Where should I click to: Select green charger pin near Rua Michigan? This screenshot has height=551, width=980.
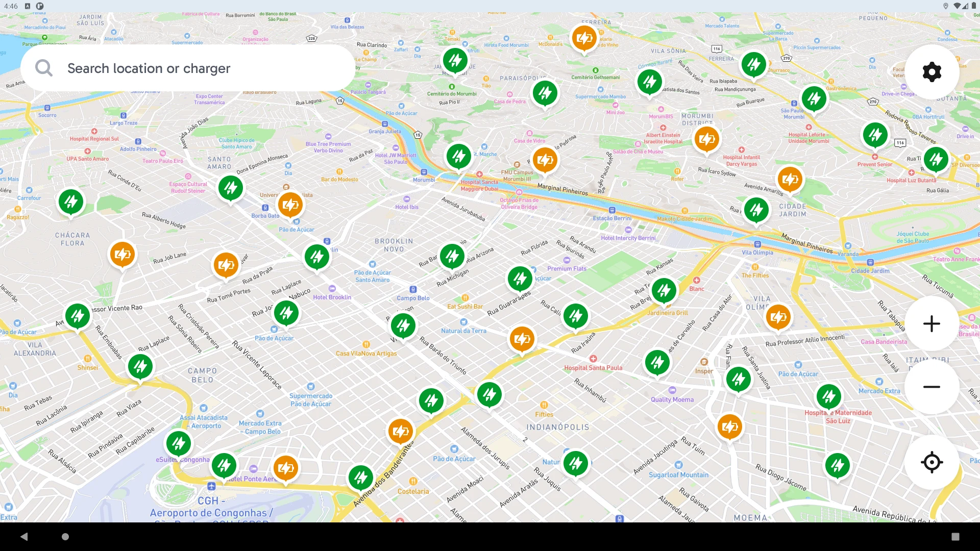click(452, 257)
